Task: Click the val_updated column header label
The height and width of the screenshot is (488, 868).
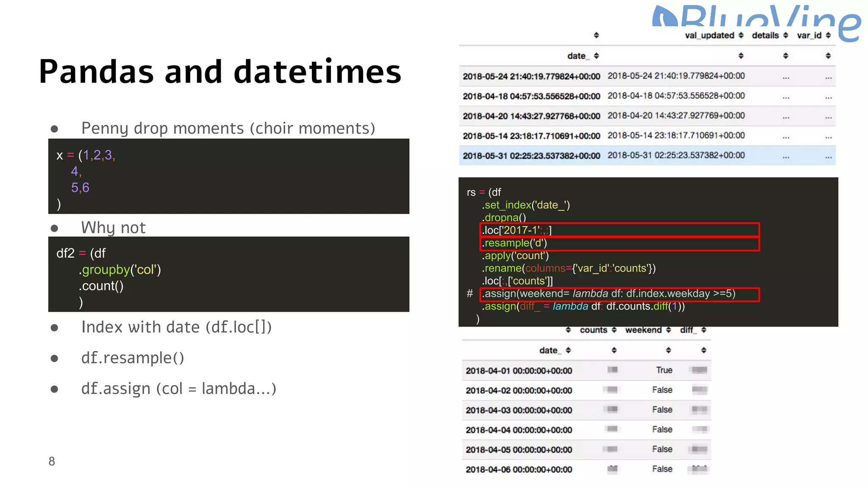Action: [709, 36]
